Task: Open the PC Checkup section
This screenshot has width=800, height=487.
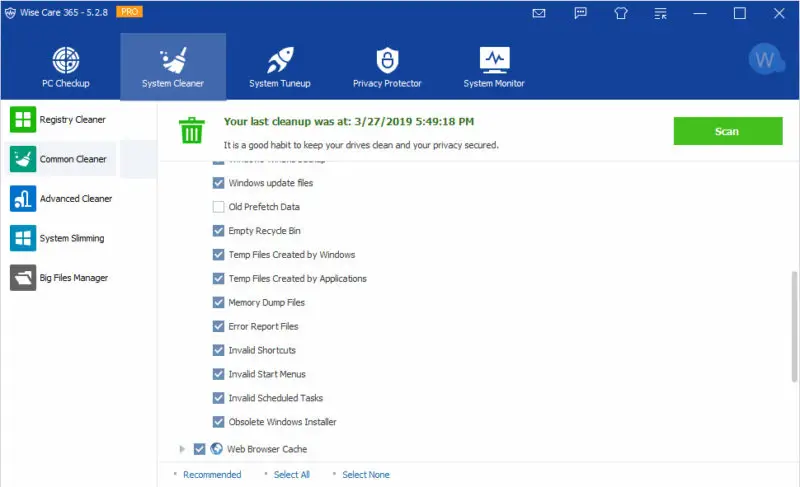Action: (x=66, y=67)
